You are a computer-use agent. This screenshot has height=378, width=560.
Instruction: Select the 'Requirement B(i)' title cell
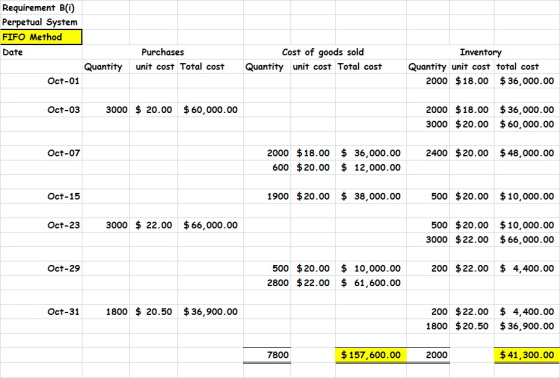pyautogui.click(x=41, y=8)
